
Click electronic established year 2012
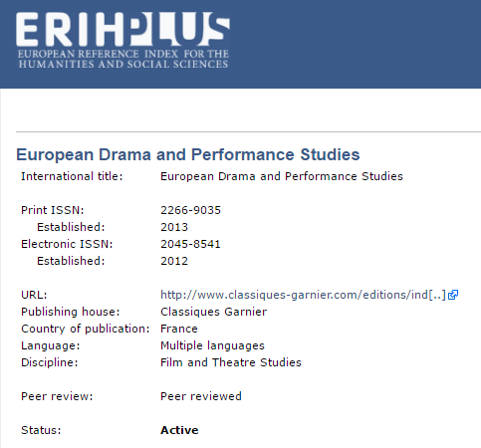[174, 261]
